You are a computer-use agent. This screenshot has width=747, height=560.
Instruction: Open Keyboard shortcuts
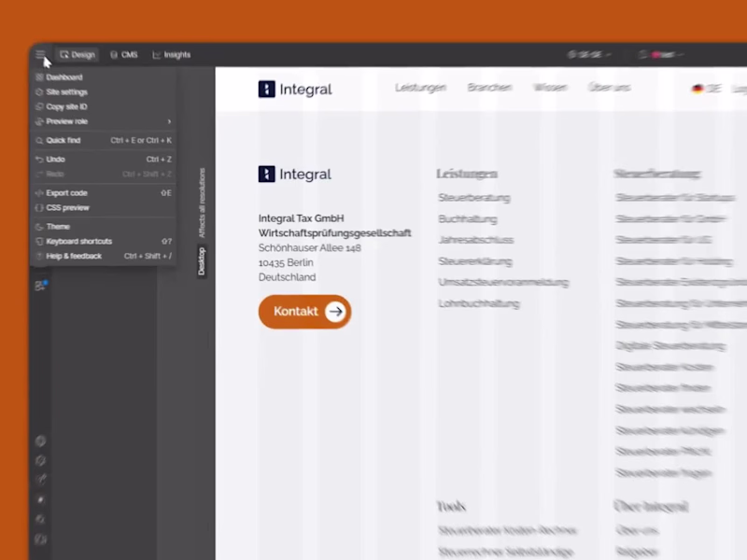pyautogui.click(x=103, y=242)
